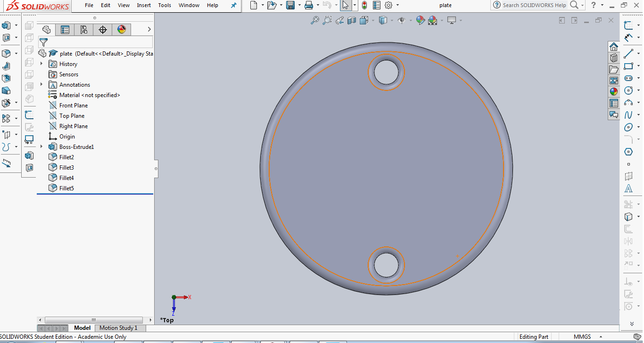Image resolution: width=644 pixels, height=343 pixels.
Task: Open View Settings monitor icon
Action: [452, 20]
